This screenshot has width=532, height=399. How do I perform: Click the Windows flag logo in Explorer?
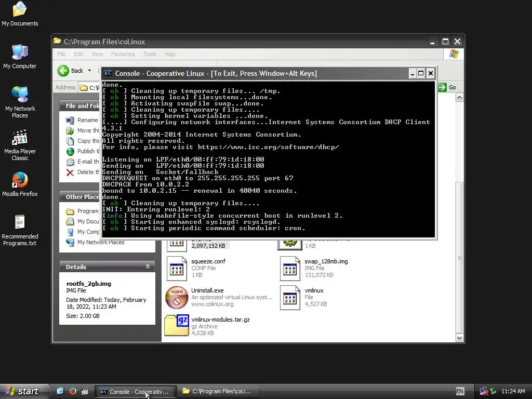454,54
